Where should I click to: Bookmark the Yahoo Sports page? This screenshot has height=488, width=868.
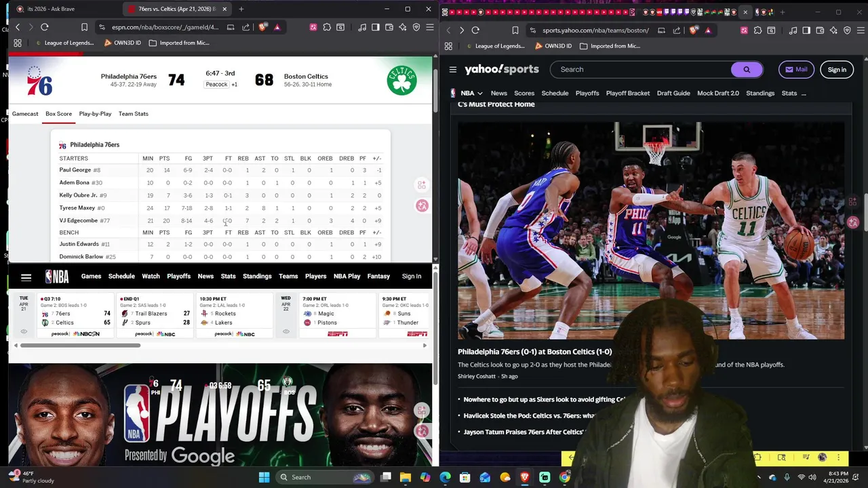click(x=515, y=30)
